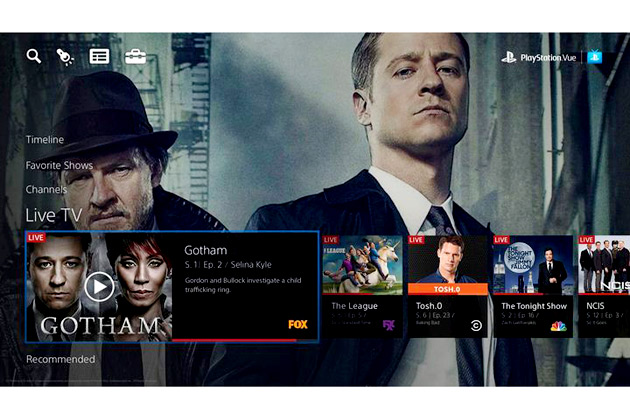The image size is (630, 420).
Task: Click the LIVE badge on the NCIS card
Action: (587, 240)
